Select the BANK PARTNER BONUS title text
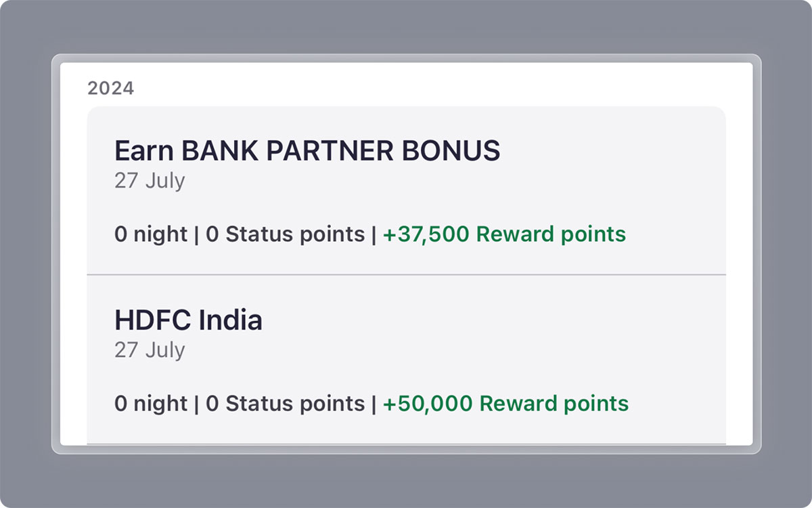 [x=308, y=150]
